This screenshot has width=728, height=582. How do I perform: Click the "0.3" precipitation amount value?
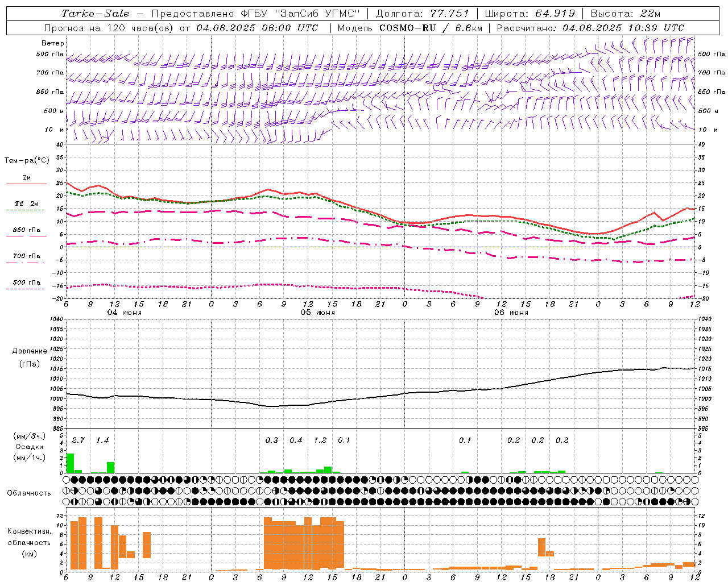click(272, 440)
